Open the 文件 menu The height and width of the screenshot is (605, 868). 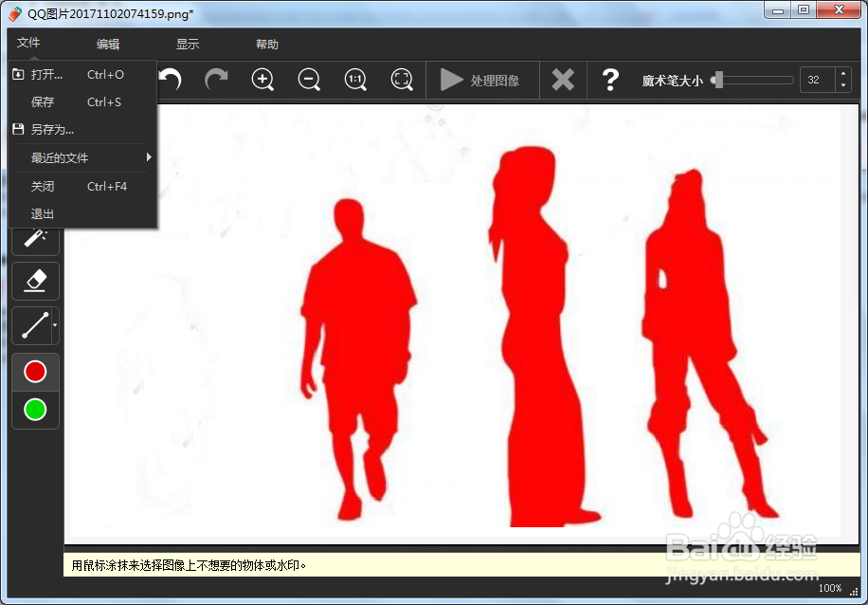28,43
